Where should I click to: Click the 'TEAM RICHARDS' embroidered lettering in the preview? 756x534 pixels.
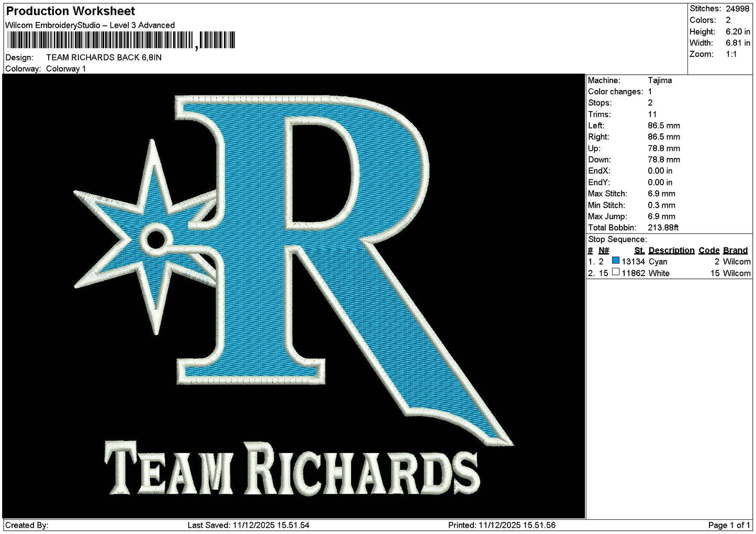291,468
